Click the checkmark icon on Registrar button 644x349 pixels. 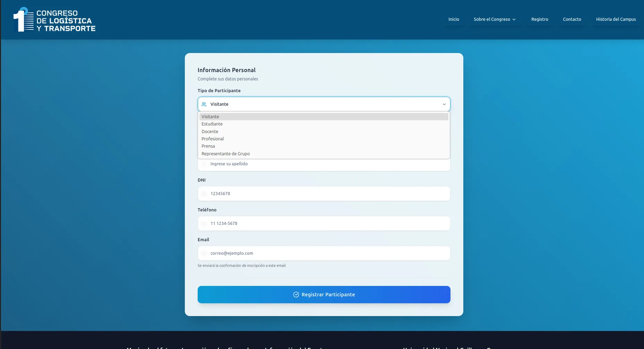pyautogui.click(x=296, y=295)
